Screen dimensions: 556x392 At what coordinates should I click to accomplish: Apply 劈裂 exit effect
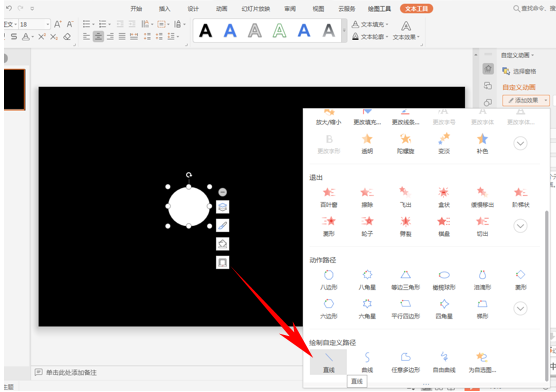point(405,226)
